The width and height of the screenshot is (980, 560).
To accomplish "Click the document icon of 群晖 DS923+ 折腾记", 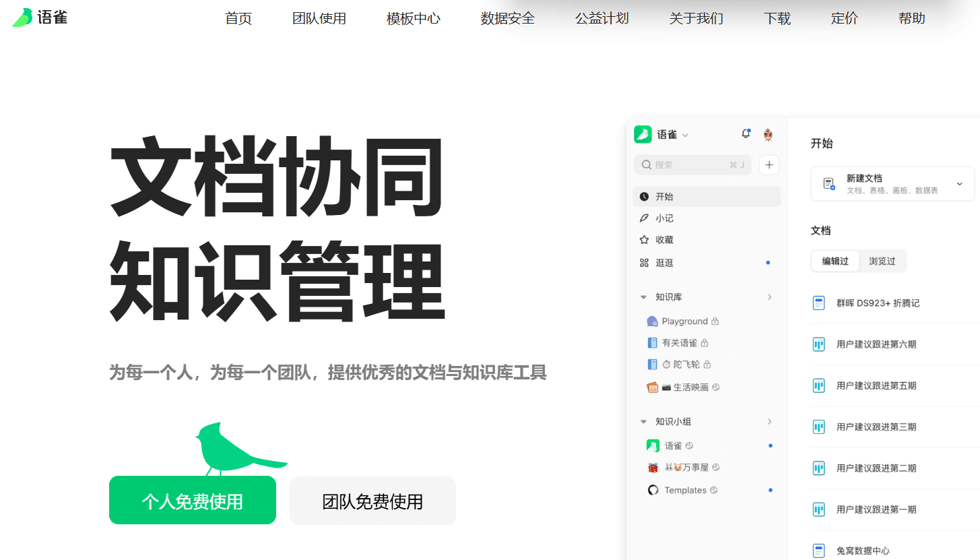I will point(819,303).
